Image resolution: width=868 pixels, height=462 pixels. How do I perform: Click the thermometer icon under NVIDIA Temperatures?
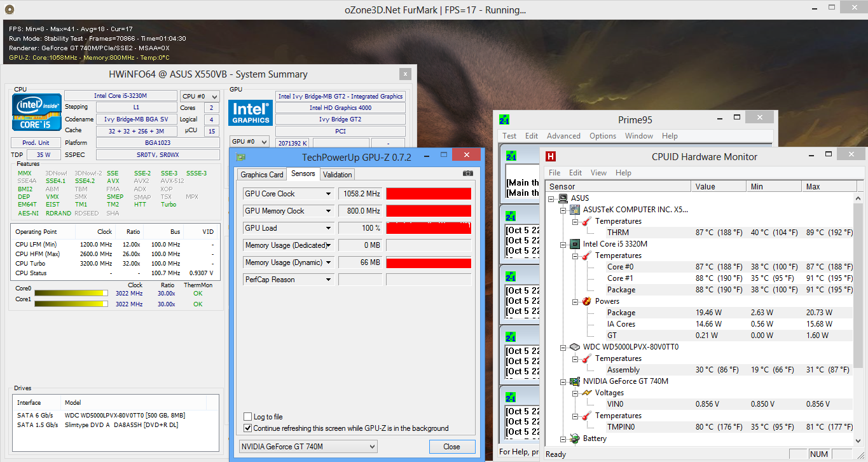click(x=586, y=416)
